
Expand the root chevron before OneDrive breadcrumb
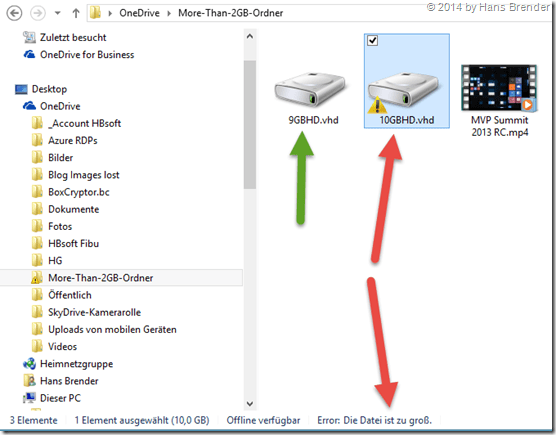(110, 13)
